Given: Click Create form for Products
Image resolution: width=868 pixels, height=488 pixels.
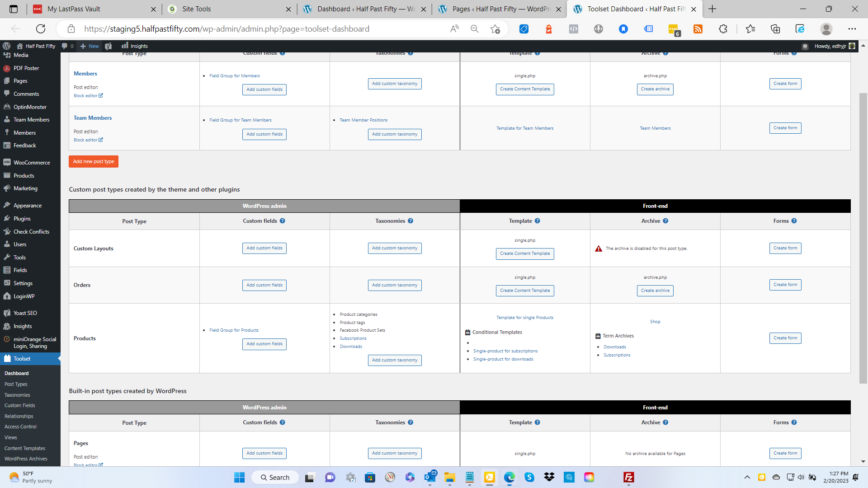Looking at the screenshot, I should pyautogui.click(x=785, y=338).
